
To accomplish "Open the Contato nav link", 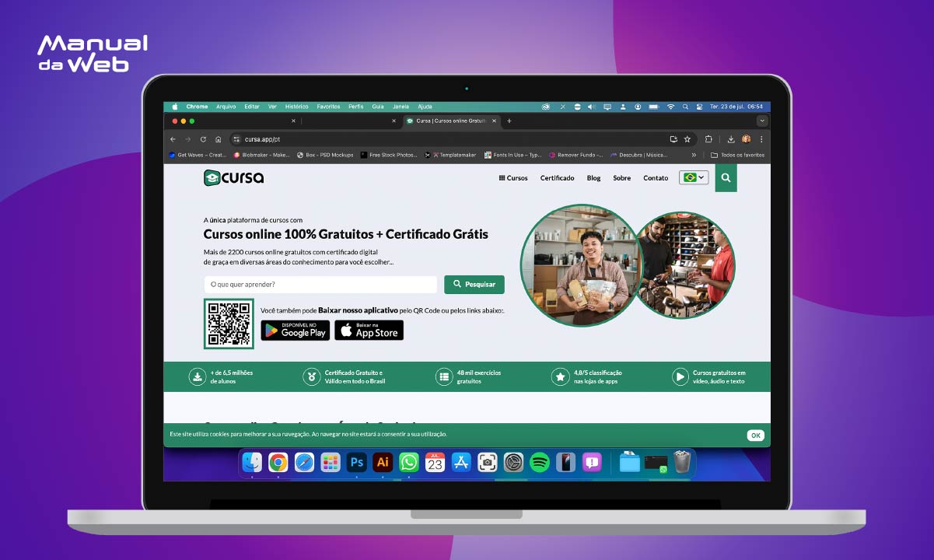I will click(656, 178).
